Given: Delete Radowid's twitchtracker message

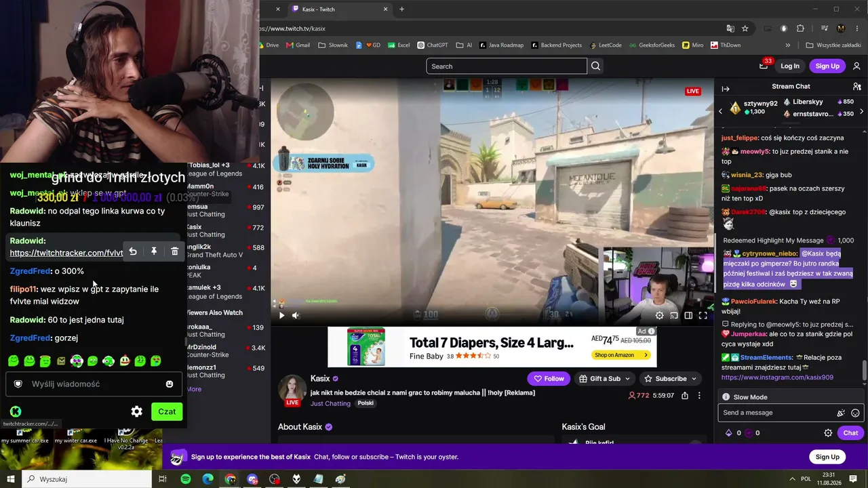Looking at the screenshot, I should 174,251.
